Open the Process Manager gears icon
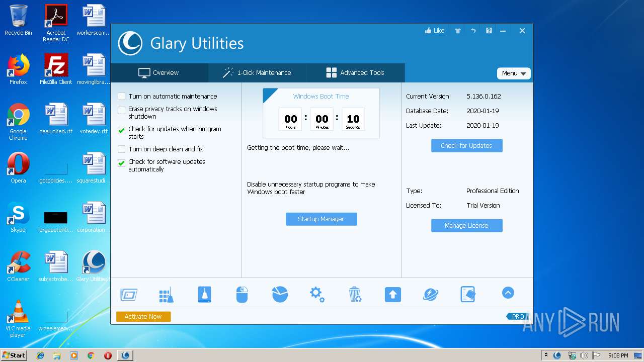 (x=317, y=294)
